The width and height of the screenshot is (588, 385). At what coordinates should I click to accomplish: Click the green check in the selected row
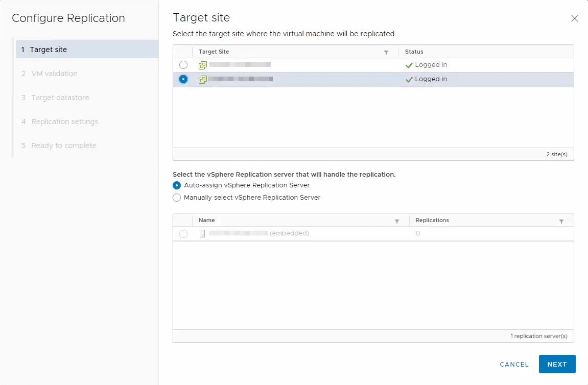(x=409, y=80)
